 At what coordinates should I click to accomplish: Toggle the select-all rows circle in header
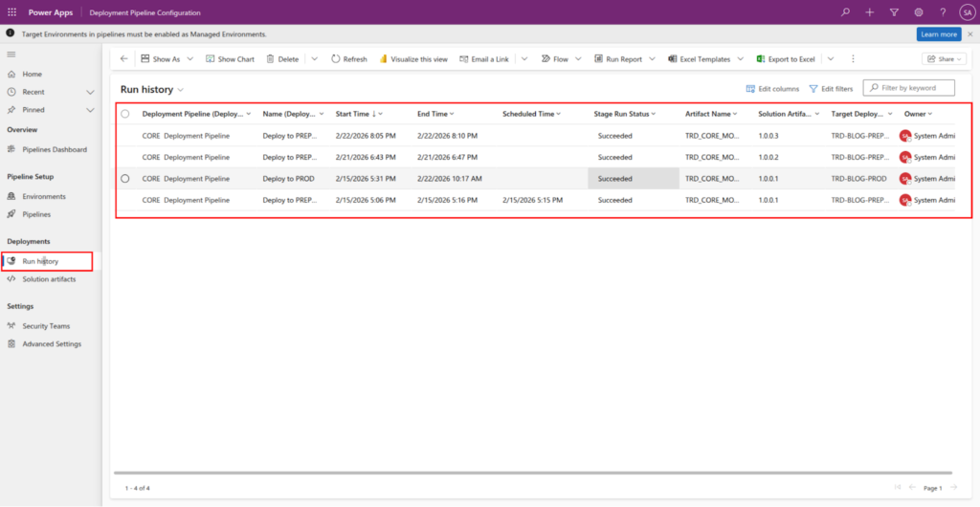click(125, 114)
